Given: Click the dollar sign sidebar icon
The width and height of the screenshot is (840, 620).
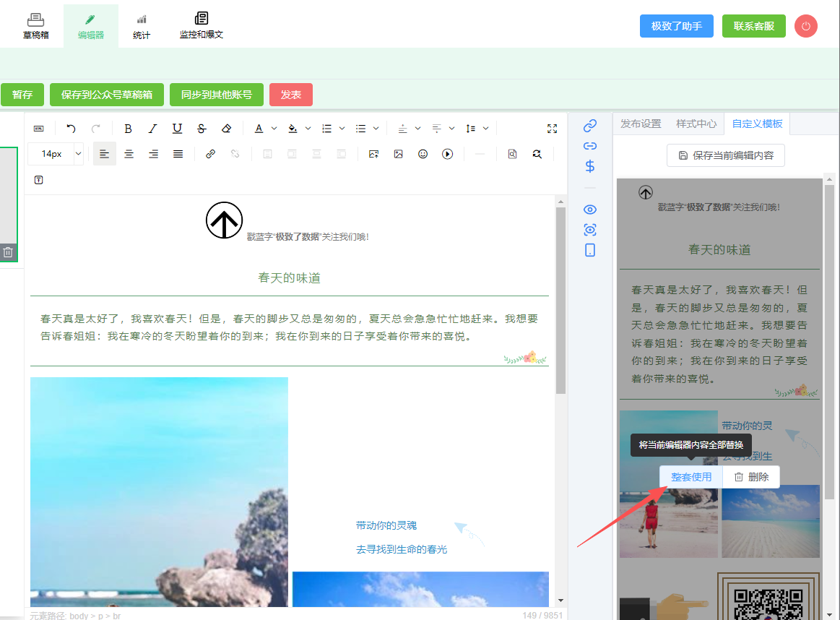Looking at the screenshot, I should [589, 166].
